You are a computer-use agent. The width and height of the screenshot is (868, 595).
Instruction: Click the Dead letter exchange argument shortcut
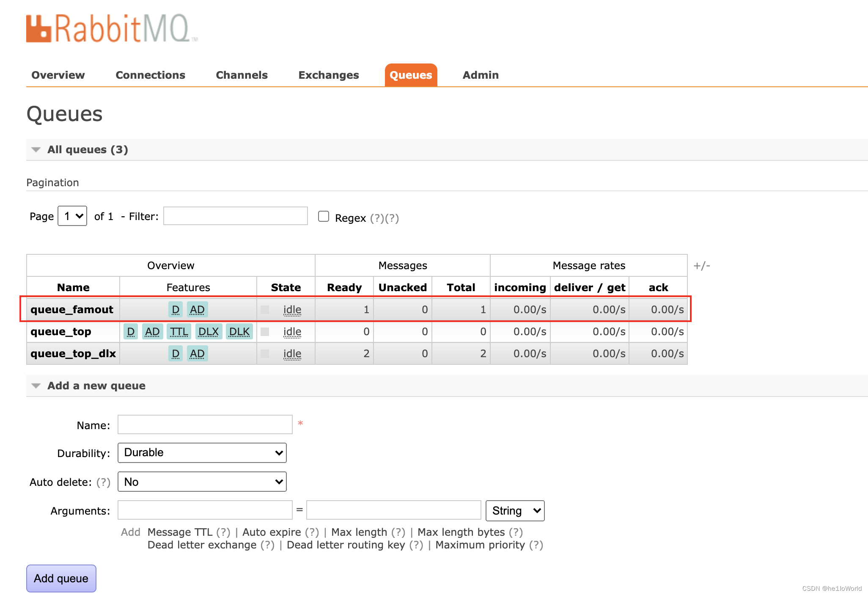coord(202,545)
